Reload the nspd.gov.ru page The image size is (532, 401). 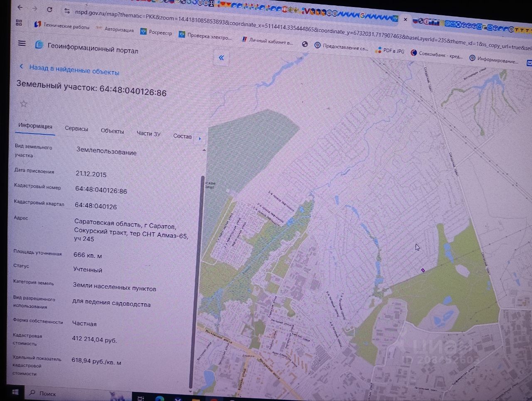(x=49, y=9)
